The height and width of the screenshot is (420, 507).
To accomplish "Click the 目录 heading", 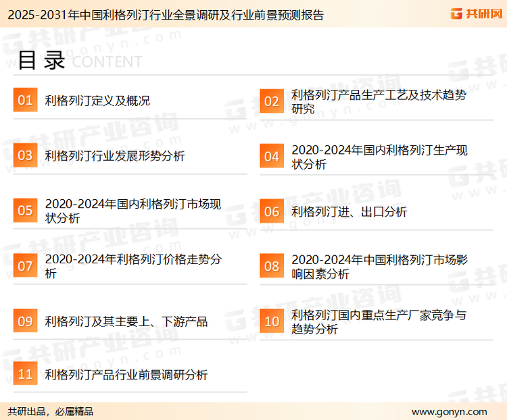I will [x=41, y=60].
